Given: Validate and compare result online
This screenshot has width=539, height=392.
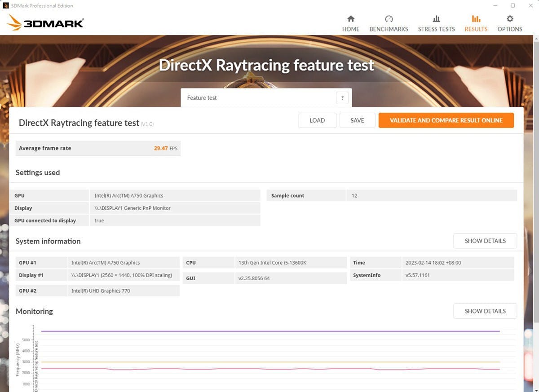Looking at the screenshot, I should pyautogui.click(x=446, y=120).
